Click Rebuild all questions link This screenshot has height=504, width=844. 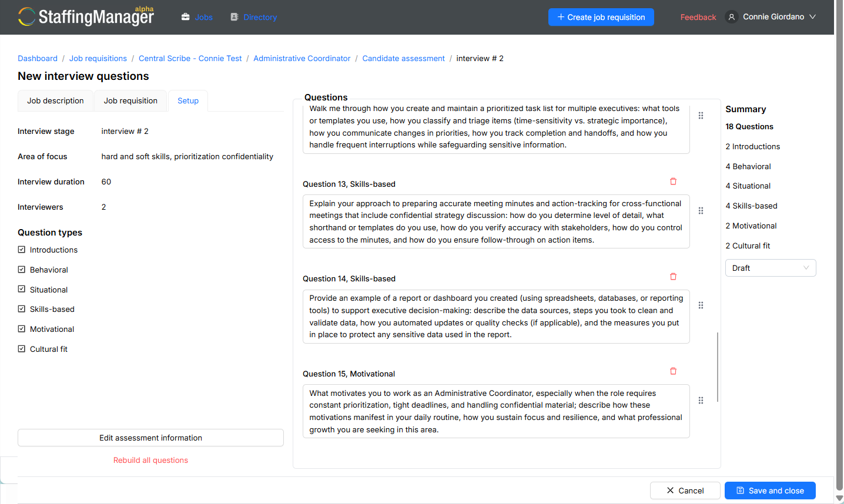(150, 460)
